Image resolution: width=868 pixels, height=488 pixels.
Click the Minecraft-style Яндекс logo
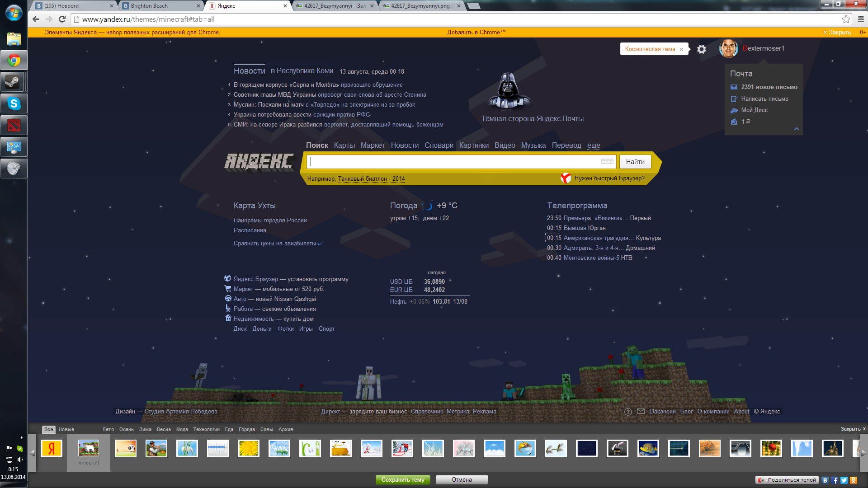pos(259,161)
